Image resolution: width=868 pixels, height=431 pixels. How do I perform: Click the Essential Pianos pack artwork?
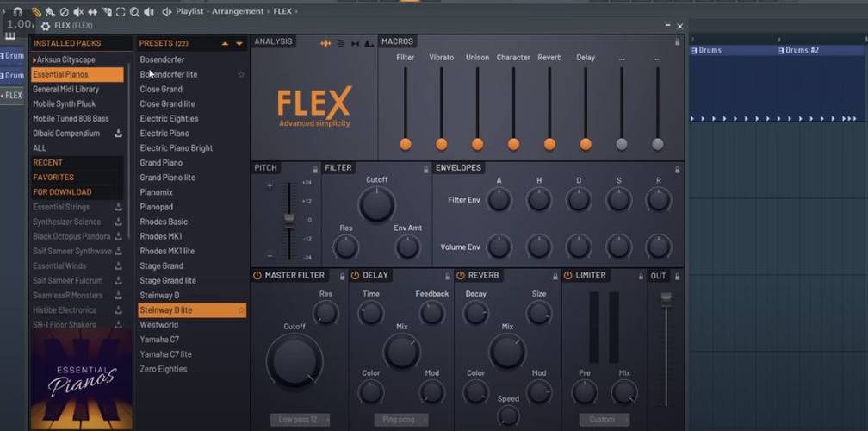click(81, 380)
